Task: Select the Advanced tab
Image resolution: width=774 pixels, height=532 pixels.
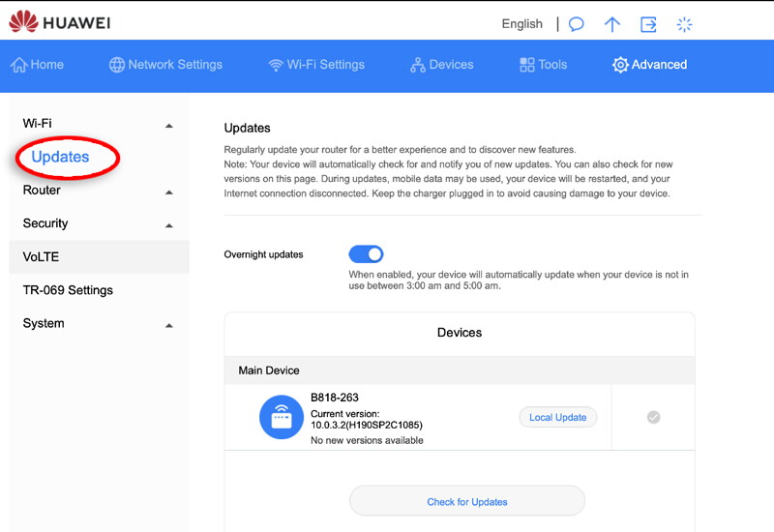Action: click(649, 65)
